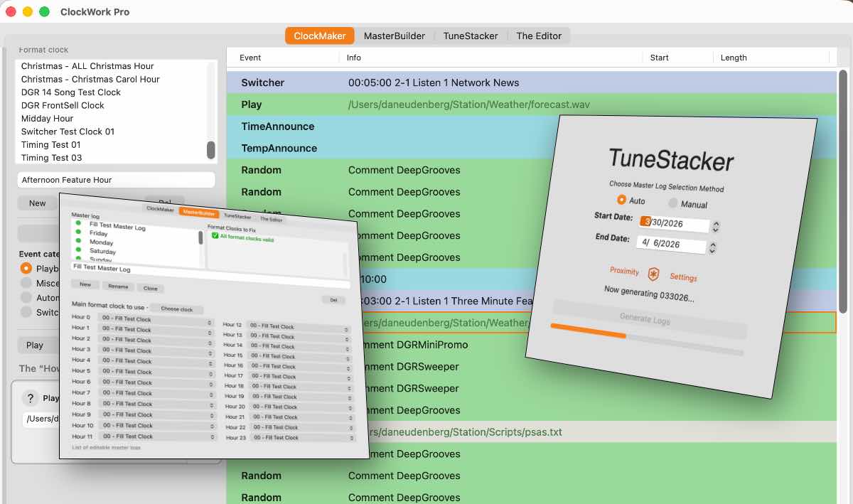This screenshot has width=853, height=504.
Task: Click the green checkmark beside 'All format clocks valid'
Action: [x=215, y=237]
